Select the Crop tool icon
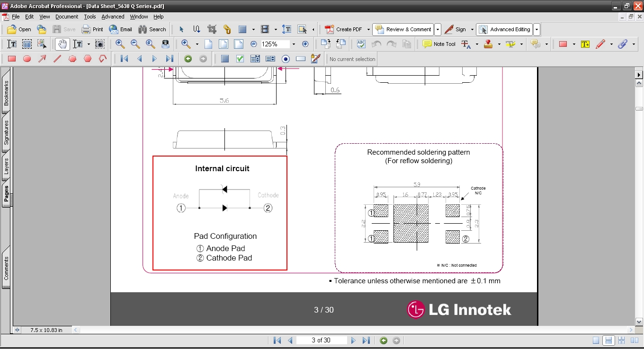The image size is (644, 349). click(212, 29)
